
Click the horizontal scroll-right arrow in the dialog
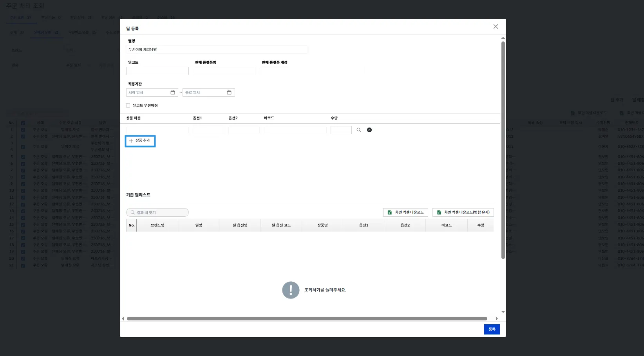tap(497, 319)
